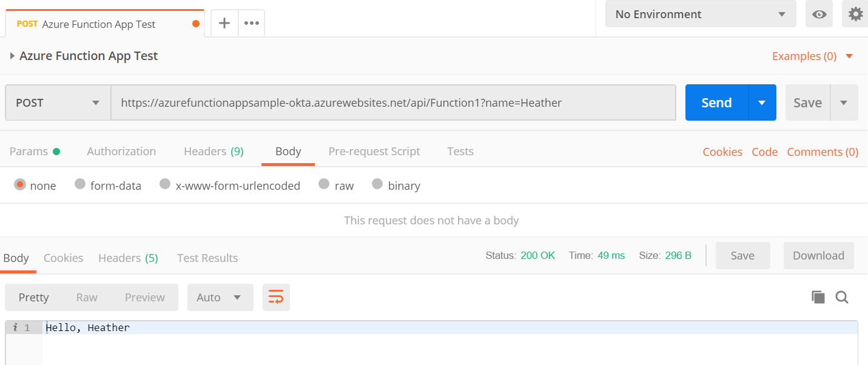Click the environment quick look eye icon

click(819, 14)
